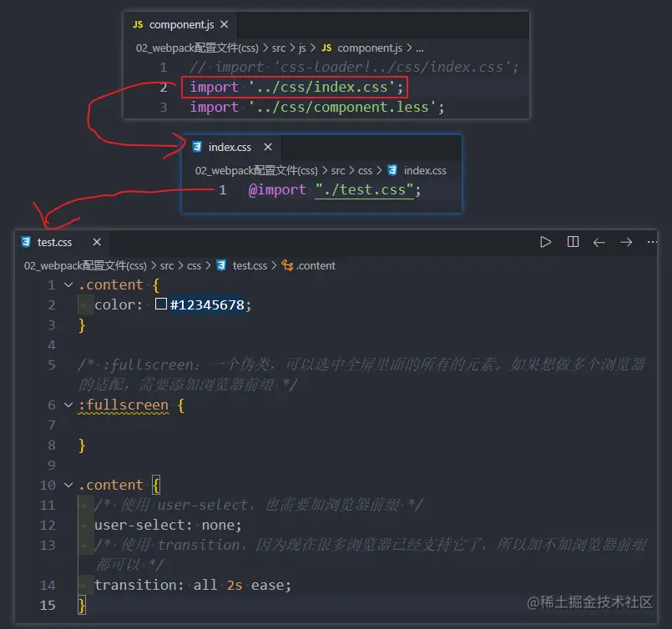This screenshot has width=672, height=629.
Task: Click the Go Back arrow icon
Action: (599, 241)
